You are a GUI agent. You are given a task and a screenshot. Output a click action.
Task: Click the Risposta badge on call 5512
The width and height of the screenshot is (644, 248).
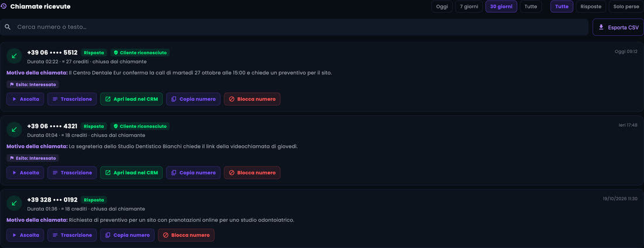(x=94, y=53)
